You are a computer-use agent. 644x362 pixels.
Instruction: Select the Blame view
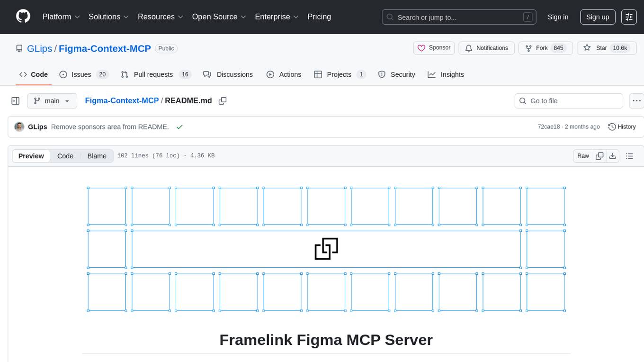pos(97,156)
